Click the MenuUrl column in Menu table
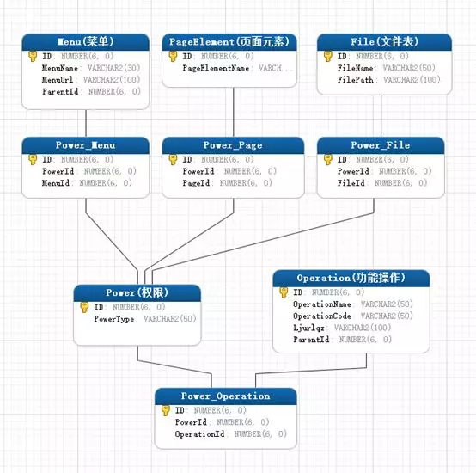The height and width of the screenshot is (473, 476). [x=91, y=80]
